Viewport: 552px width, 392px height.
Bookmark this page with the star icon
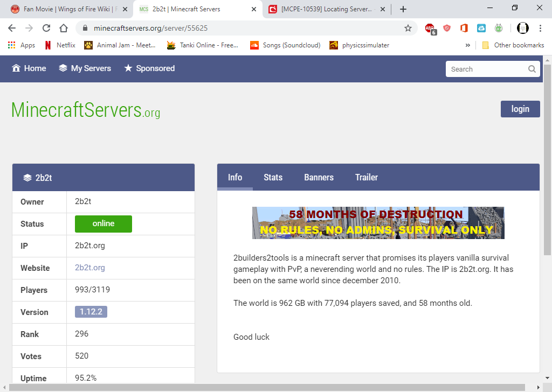[408, 28]
